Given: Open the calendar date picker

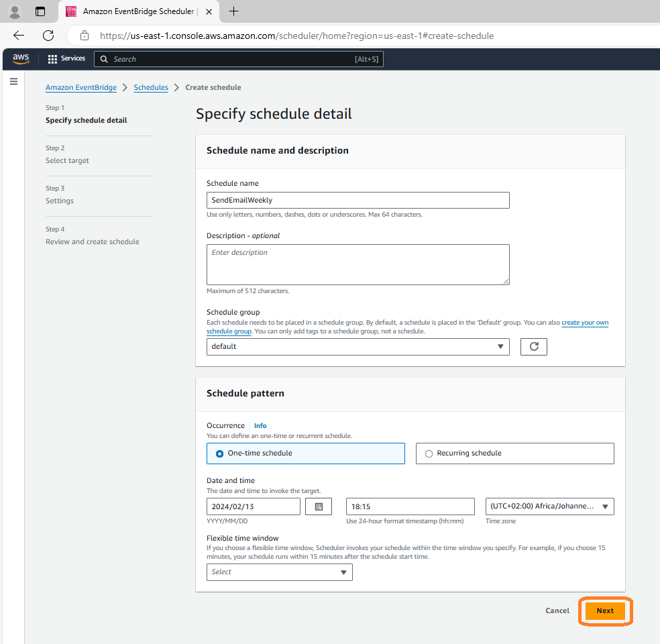Looking at the screenshot, I should point(319,506).
